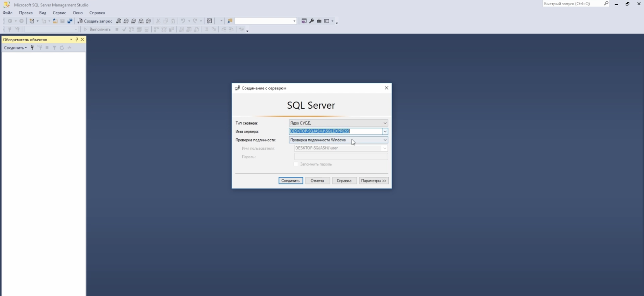644x296 pixels.
Task: Click the Database Engine Query icon
Action: (119, 21)
